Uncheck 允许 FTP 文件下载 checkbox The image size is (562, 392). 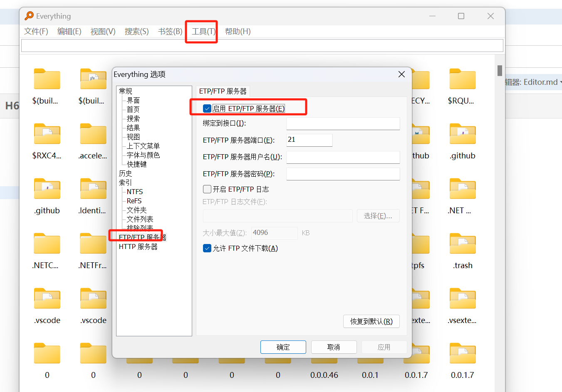point(207,248)
